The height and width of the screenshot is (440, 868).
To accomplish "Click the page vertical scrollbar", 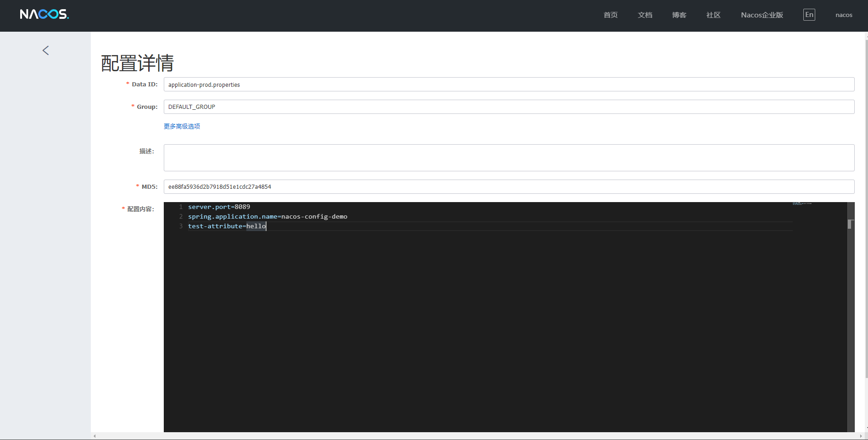I will pyautogui.click(x=866, y=209).
